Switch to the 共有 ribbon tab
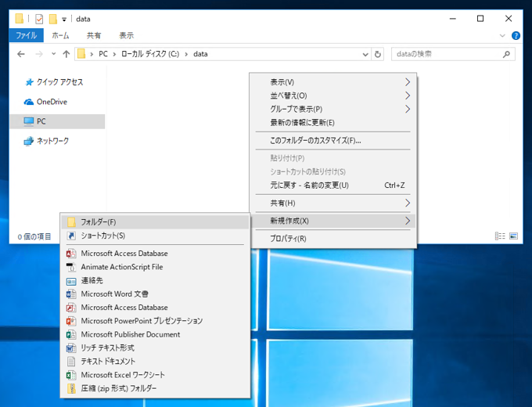 tap(94, 35)
